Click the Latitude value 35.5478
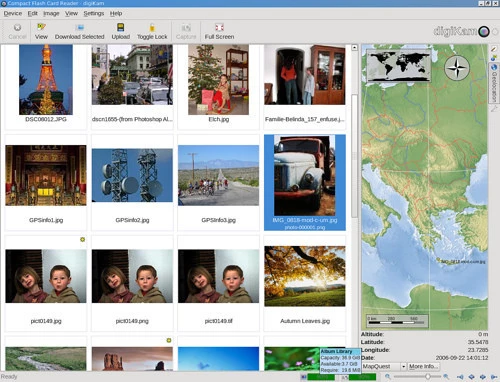This screenshot has width=500, height=382. [x=478, y=342]
